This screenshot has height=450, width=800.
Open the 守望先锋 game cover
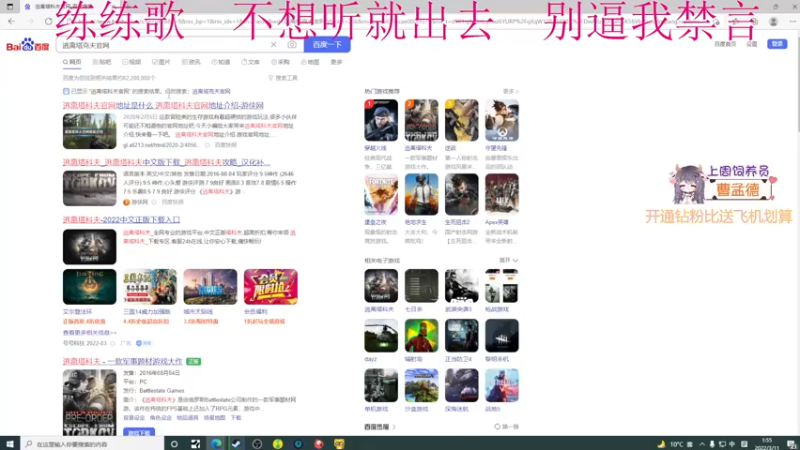[502, 120]
